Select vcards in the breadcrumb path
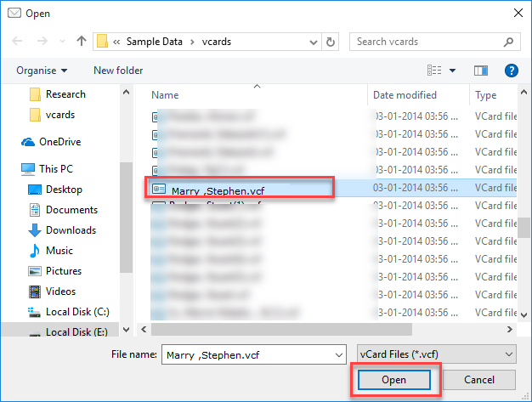 (x=217, y=42)
